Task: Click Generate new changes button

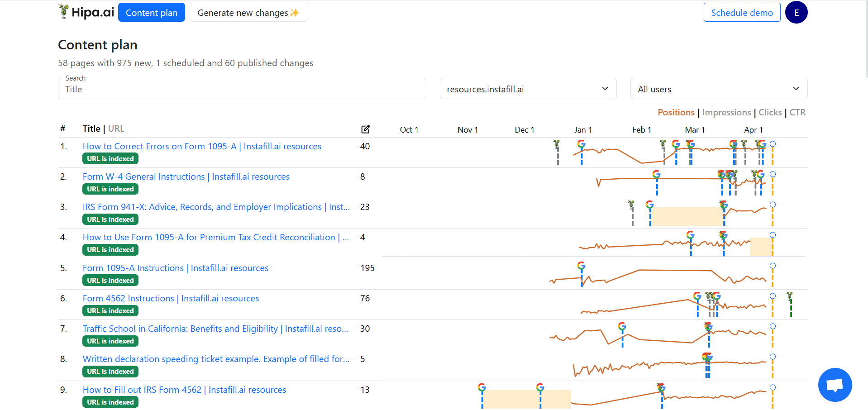Action: 248,13
